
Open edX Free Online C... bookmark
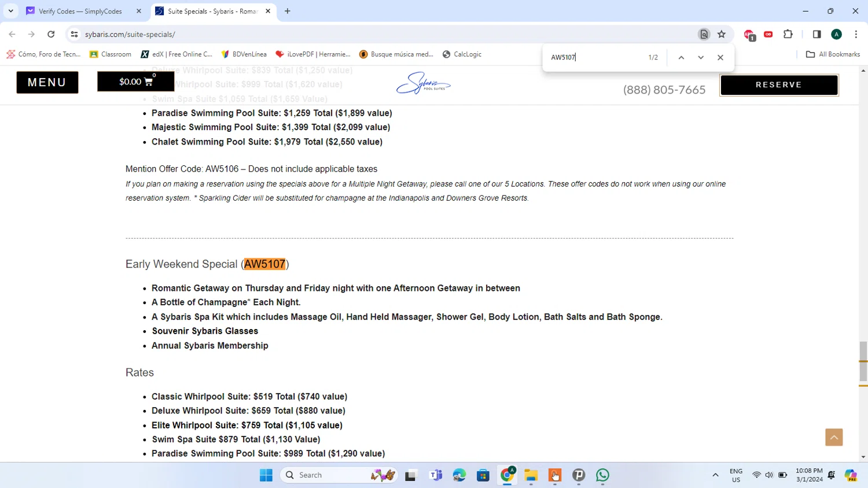click(x=176, y=54)
